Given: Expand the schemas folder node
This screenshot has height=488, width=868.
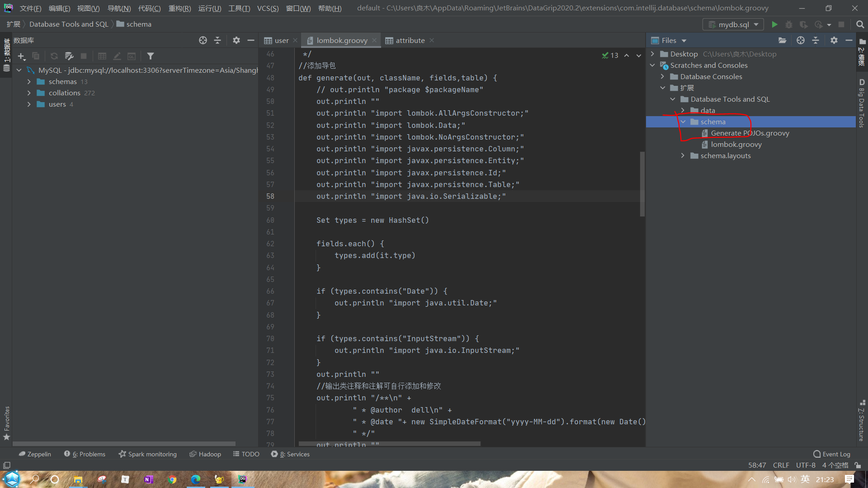Looking at the screenshot, I should (x=29, y=82).
